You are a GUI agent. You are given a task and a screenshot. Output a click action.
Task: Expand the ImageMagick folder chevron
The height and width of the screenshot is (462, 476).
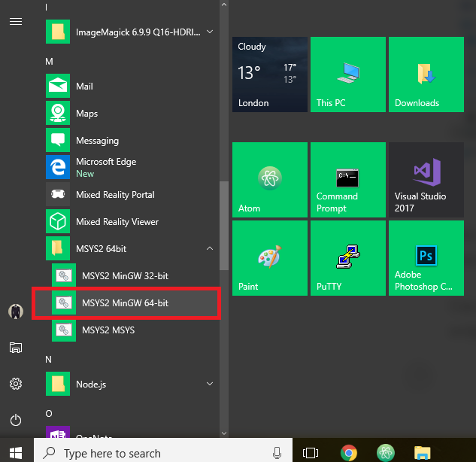(210, 32)
